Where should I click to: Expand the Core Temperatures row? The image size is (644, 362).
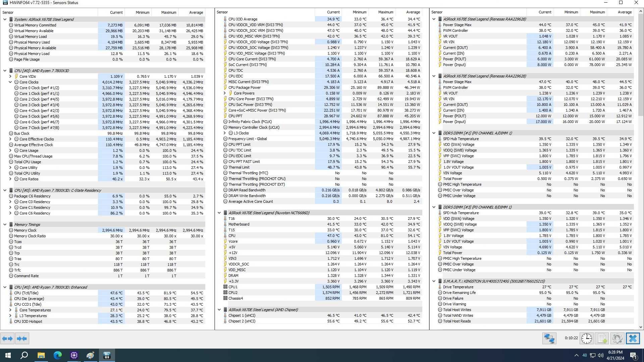[x=10, y=310]
